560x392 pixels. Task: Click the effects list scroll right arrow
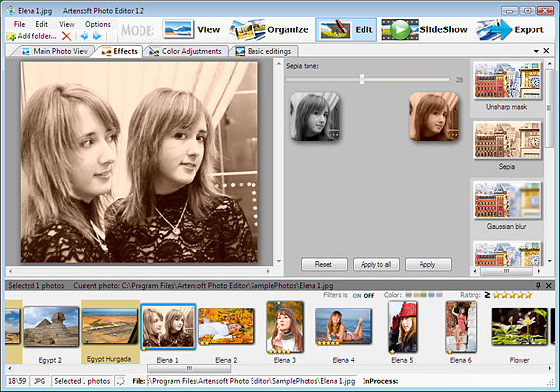[x=539, y=271]
